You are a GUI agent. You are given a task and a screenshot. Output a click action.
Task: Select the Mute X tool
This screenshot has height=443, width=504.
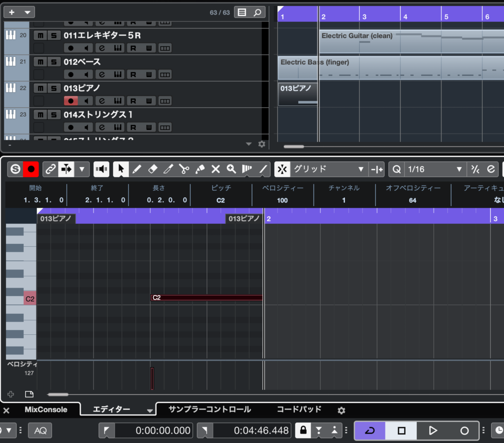(x=216, y=169)
